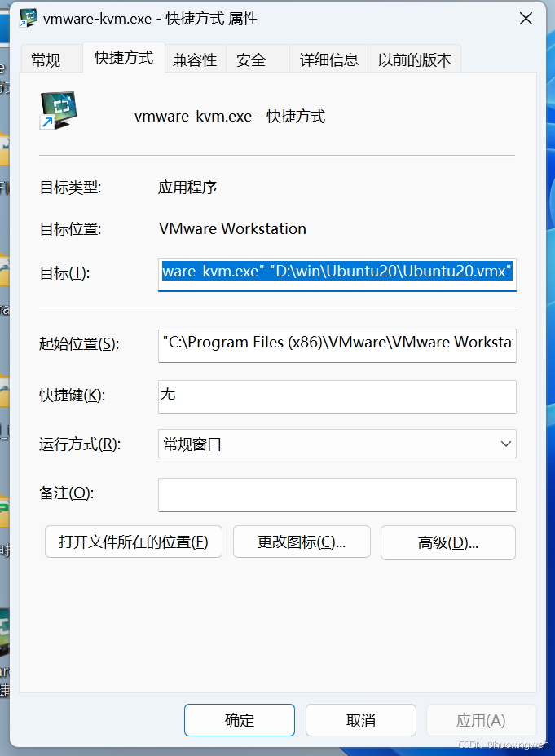The image size is (555, 756).
Task: Click the VMware Workstation location text
Action: [233, 228]
